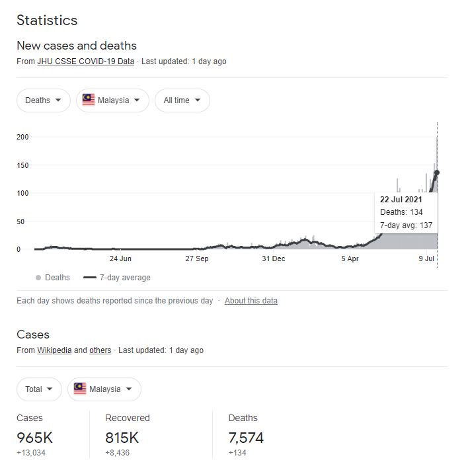Open the Wikipedia source link
This screenshot has height=476, width=468.
coord(54,350)
